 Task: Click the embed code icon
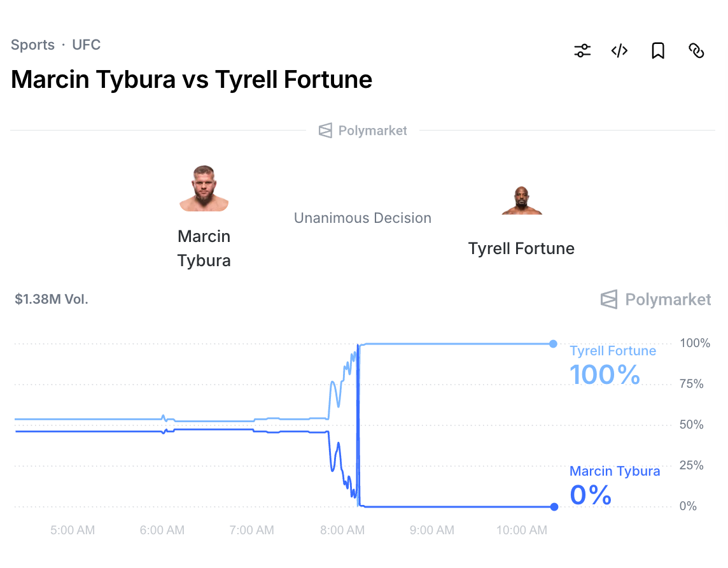[x=620, y=51]
